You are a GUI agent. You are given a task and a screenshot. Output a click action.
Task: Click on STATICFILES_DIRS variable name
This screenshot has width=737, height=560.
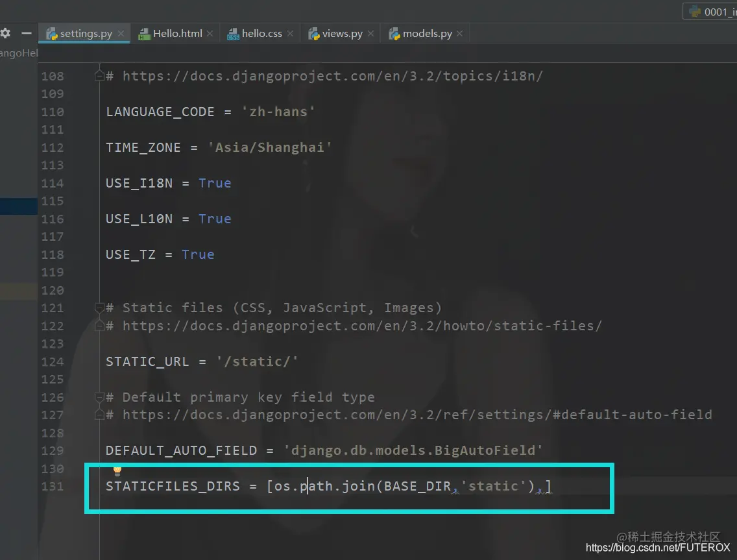point(173,486)
